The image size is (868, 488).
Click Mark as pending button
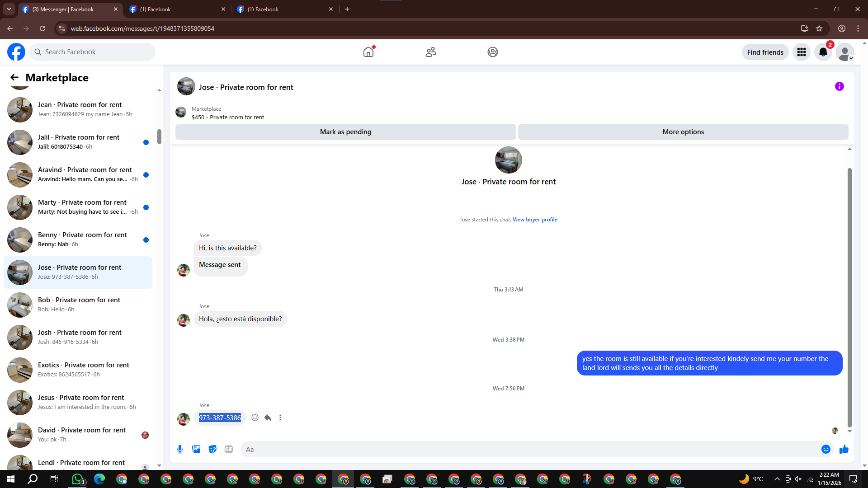tap(345, 132)
